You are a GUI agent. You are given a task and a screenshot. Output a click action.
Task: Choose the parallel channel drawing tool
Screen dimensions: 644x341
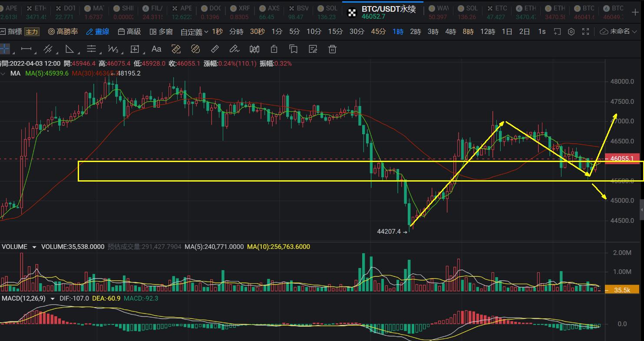48,49
